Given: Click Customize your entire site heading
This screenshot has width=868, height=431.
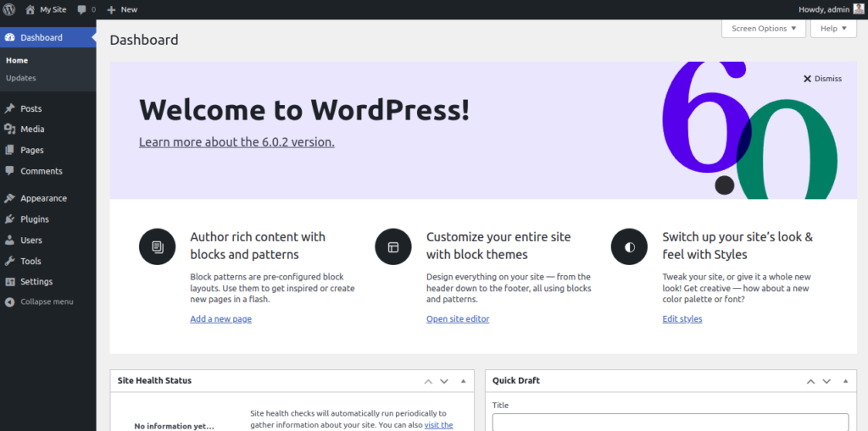Looking at the screenshot, I should point(498,246).
